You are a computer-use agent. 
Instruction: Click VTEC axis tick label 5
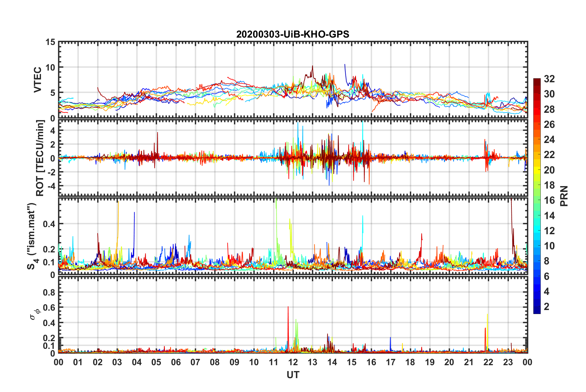[x=53, y=93]
